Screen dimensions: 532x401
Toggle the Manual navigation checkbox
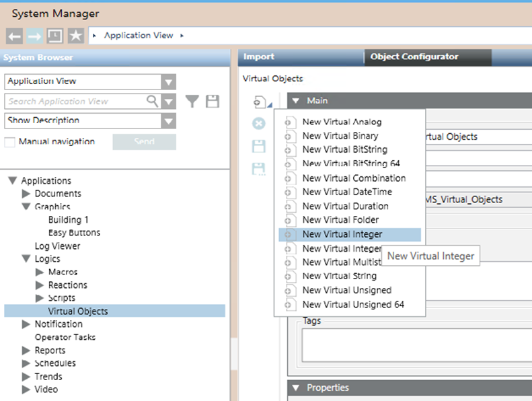pyautogui.click(x=10, y=142)
